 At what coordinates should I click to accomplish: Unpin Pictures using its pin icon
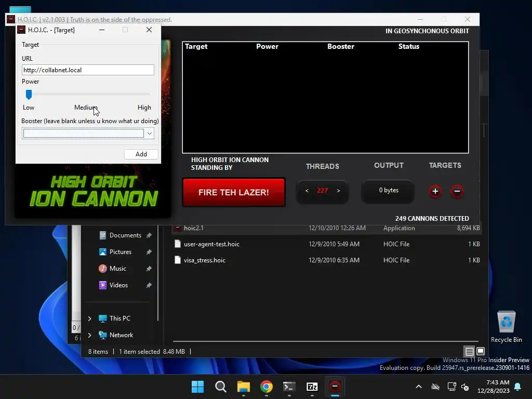pyautogui.click(x=149, y=252)
